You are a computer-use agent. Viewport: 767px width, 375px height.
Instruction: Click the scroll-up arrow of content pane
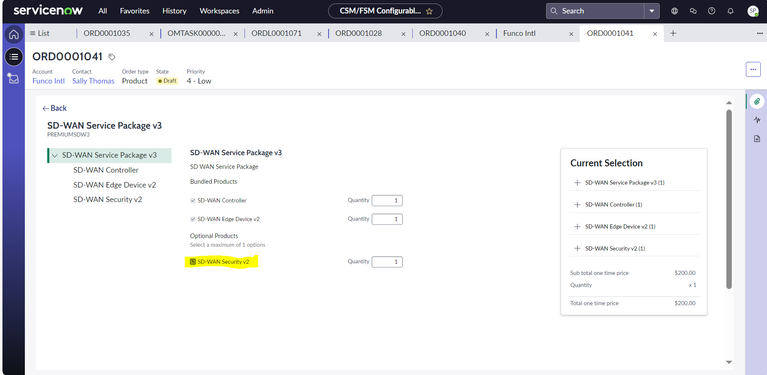point(729,103)
